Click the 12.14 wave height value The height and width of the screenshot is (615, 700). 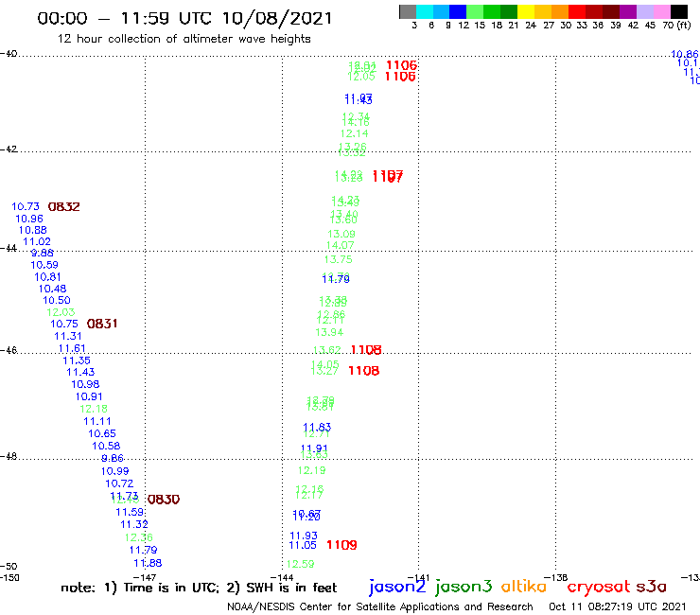coord(355,133)
